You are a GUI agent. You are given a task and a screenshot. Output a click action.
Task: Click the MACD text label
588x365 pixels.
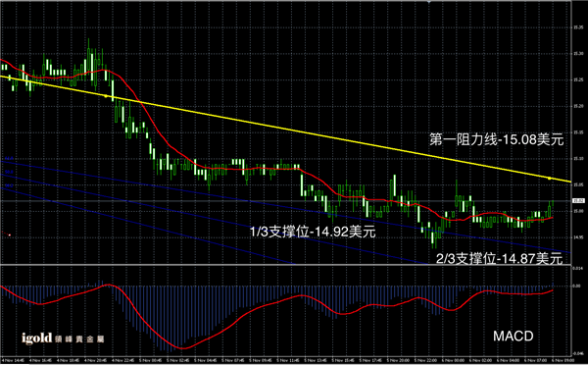coord(513,336)
